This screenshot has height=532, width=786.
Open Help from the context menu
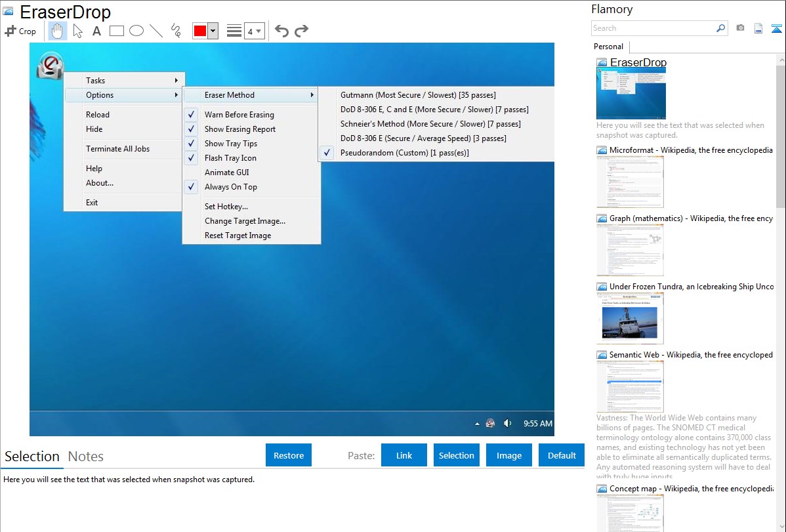click(x=94, y=169)
